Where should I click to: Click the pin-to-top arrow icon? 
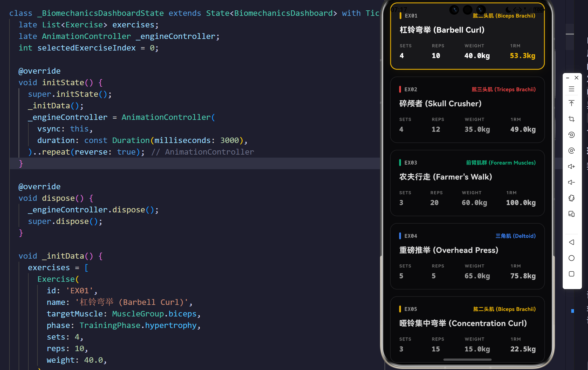[x=572, y=103]
